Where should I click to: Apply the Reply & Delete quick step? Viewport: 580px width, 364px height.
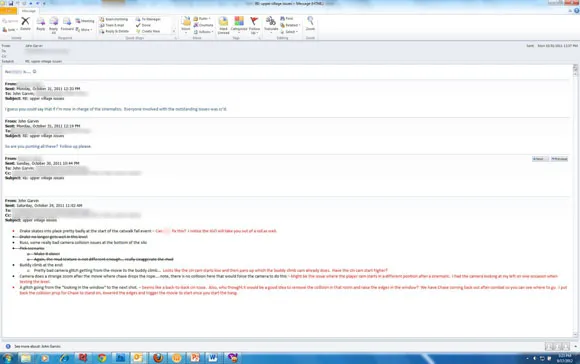click(114, 31)
